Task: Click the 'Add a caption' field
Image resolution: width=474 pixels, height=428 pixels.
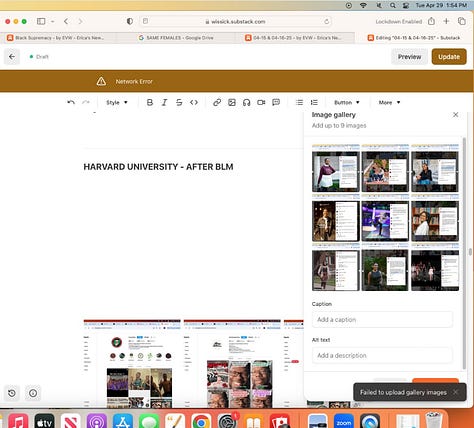Action: tap(382, 319)
